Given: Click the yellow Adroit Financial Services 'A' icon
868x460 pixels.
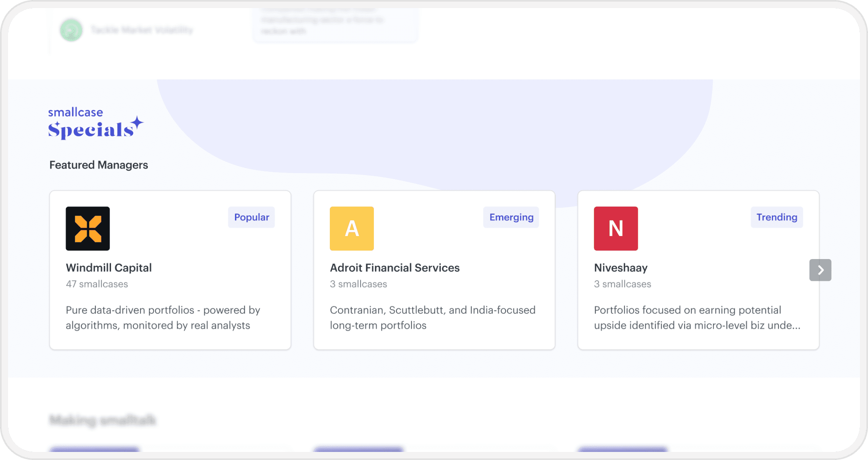Looking at the screenshot, I should tap(352, 228).
